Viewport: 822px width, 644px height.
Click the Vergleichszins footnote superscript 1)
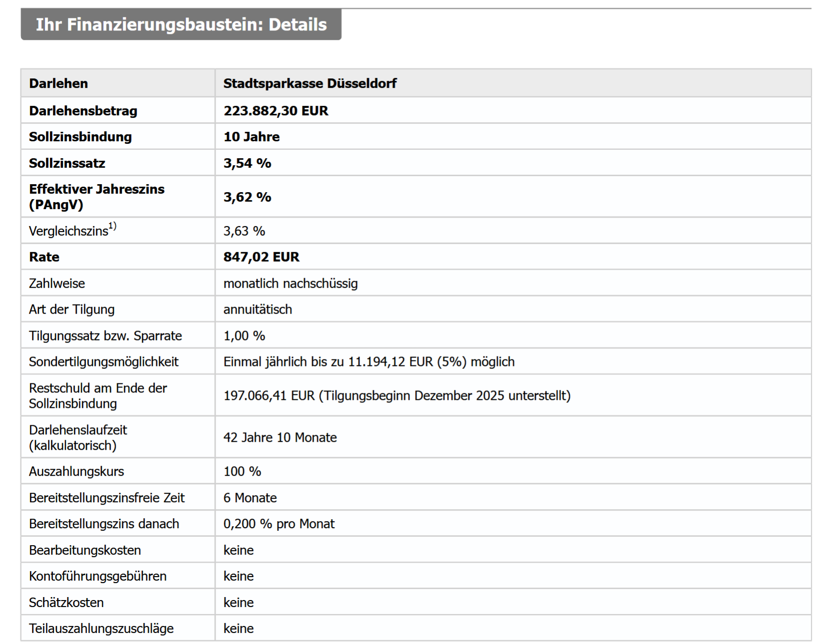[x=112, y=226]
